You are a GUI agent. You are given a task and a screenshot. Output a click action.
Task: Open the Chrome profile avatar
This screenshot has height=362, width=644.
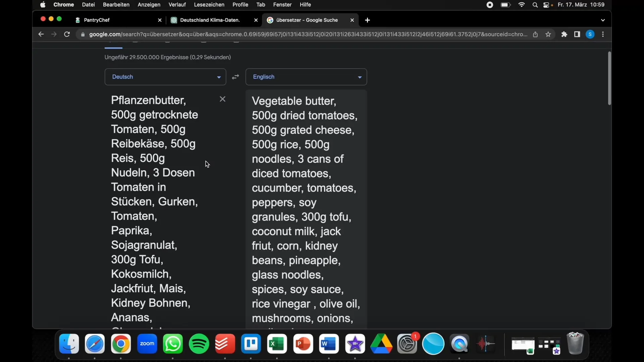point(590,34)
